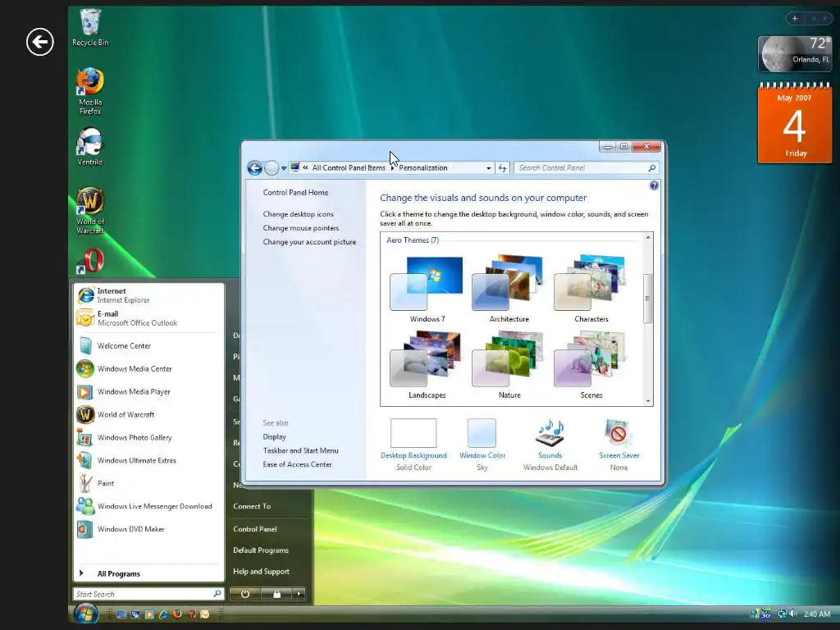Click the circled back arrow at top left

coord(40,42)
